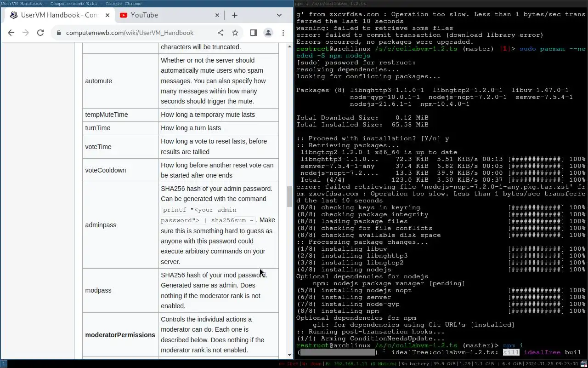Switch to the YouTube tab

point(169,15)
